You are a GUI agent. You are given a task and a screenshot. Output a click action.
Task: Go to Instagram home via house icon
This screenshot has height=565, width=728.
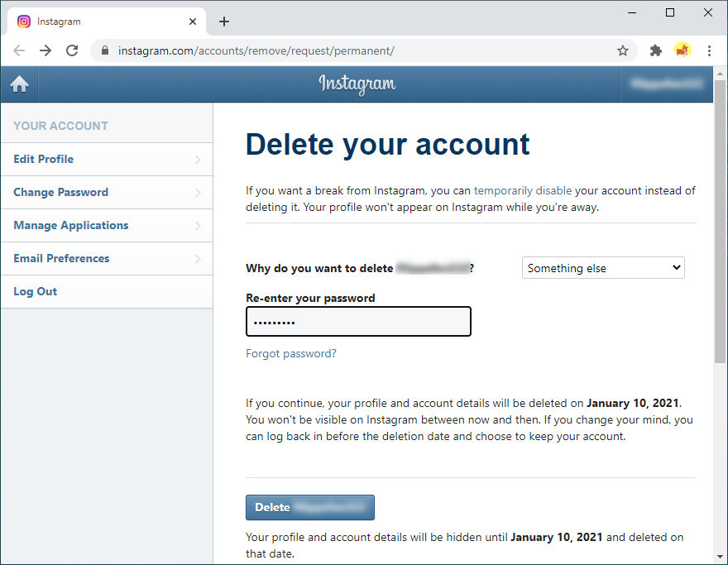[x=20, y=84]
